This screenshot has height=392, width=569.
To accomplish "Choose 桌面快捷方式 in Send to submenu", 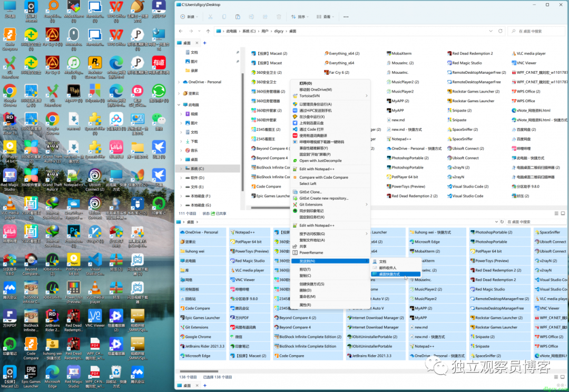I will click(396, 274).
